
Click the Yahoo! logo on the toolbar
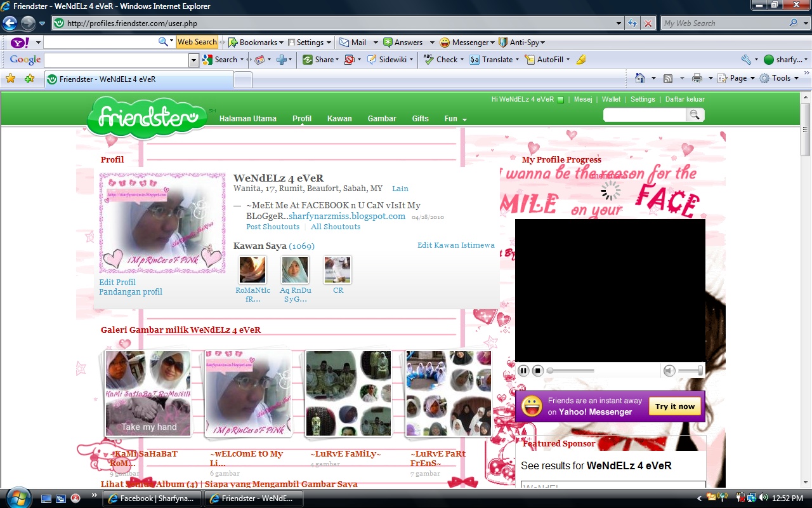(x=20, y=43)
